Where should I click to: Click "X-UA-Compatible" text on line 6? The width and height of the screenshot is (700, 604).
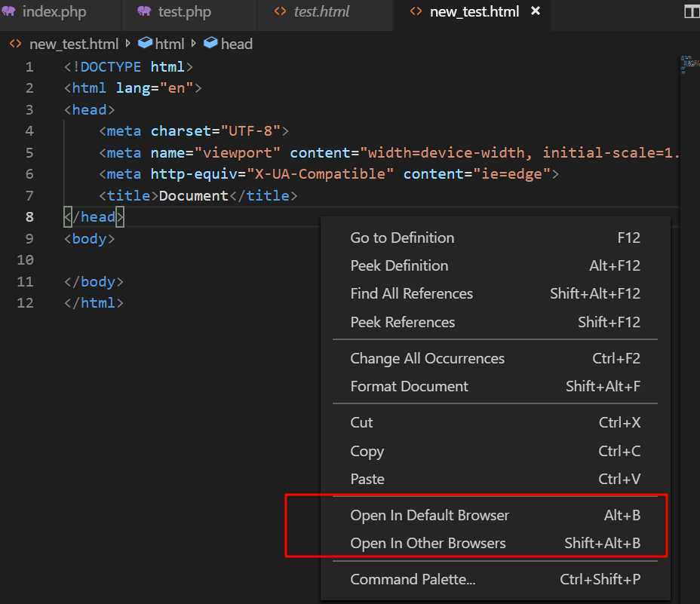(320, 174)
